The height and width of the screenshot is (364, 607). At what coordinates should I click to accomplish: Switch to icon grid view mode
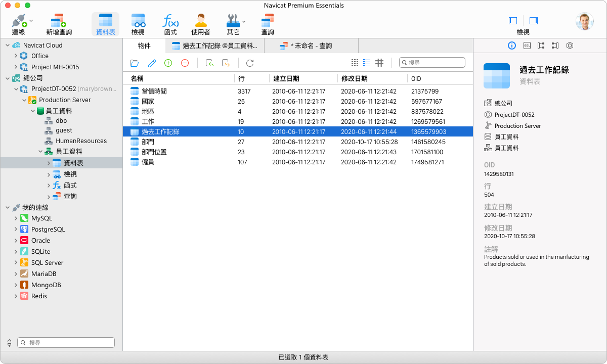coord(355,63)
